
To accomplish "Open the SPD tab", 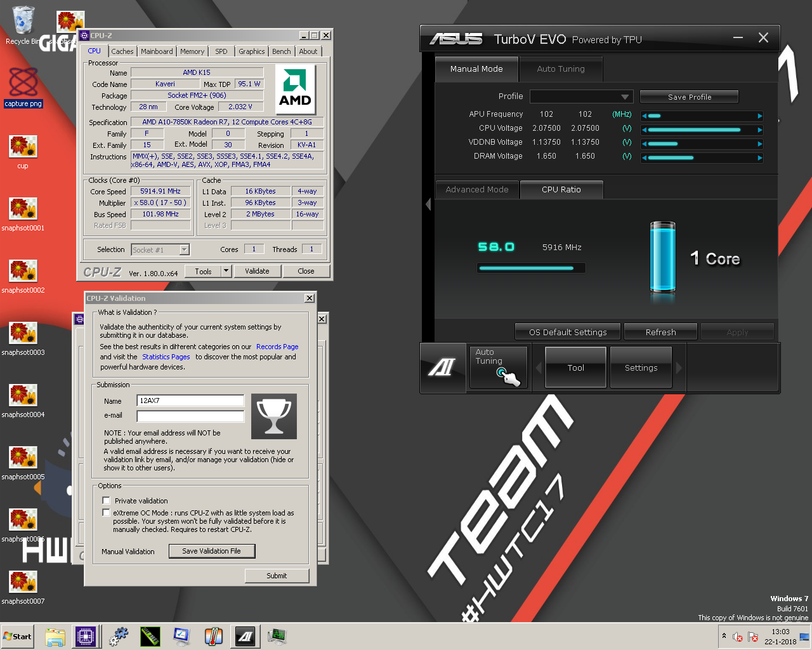I will (x=221, y=51).
